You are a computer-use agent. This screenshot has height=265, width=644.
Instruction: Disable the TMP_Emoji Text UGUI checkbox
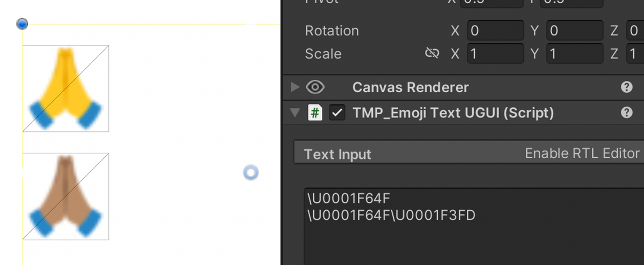point(337,113)
